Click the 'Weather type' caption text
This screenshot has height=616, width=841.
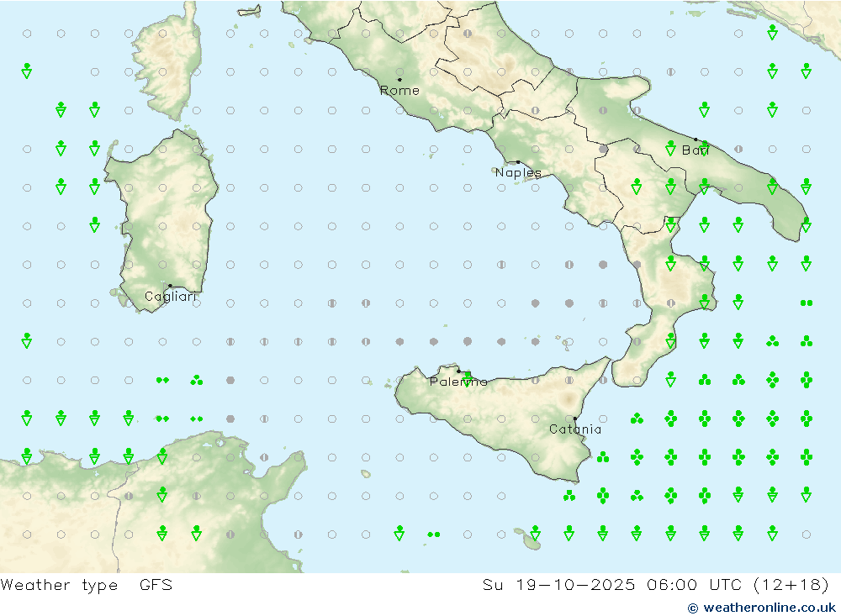point(59,585)
